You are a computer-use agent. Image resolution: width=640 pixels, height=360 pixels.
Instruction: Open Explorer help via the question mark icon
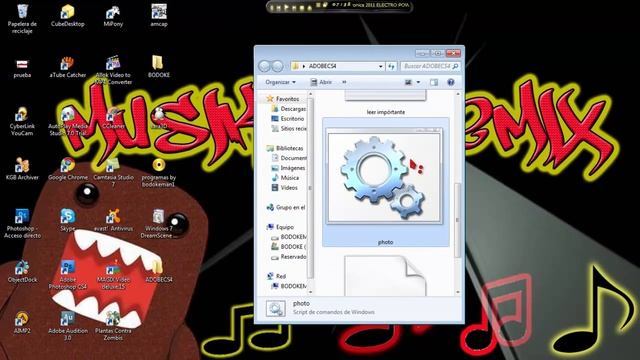451,82
